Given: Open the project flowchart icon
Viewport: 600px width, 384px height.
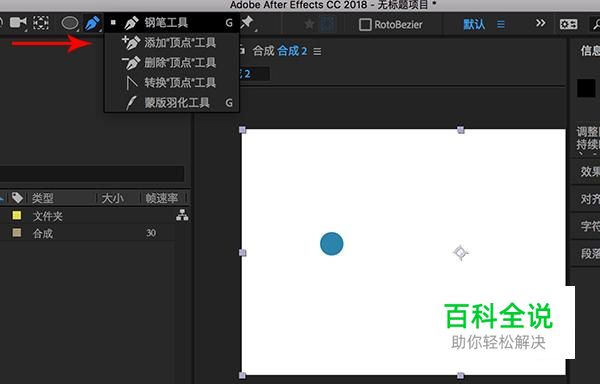Looking at the screenshot, I should [x=182, y=215].
